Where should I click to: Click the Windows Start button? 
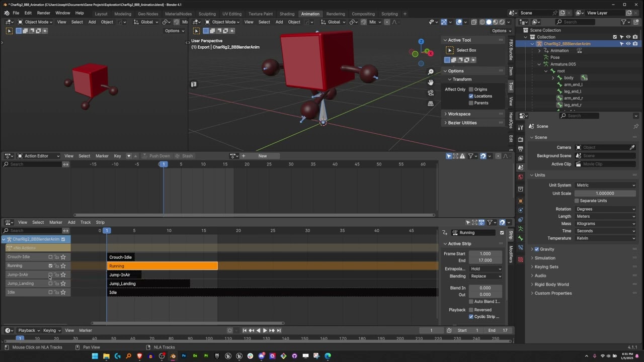coord(95,356)
